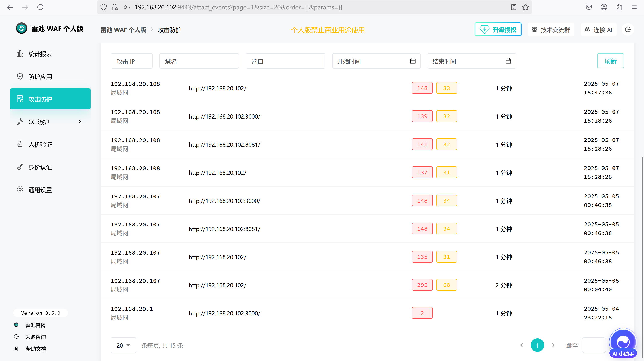
Task: Open the 帮助文档 link
Action: pos(36,349)
